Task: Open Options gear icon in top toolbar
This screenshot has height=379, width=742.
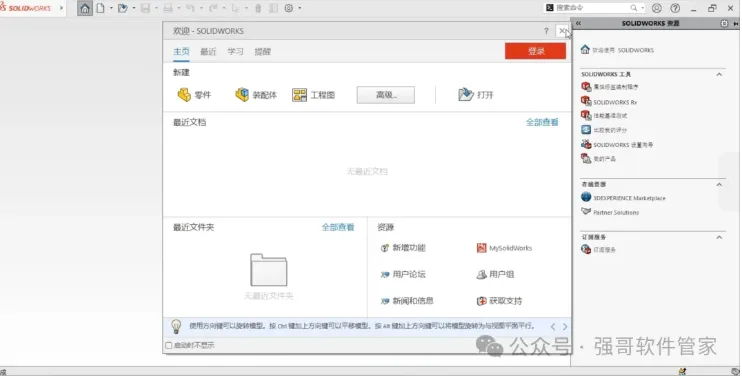Action: coord(289,8)
